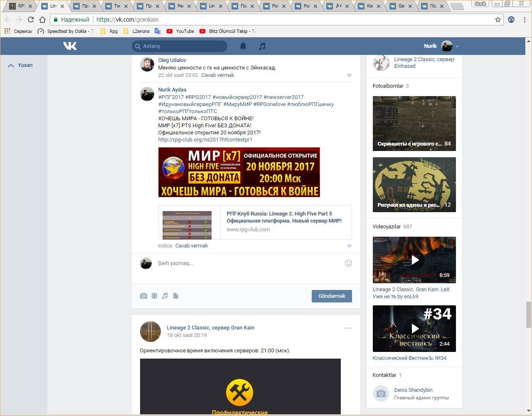The image size is (532, 416).
Task: Open Скриншоты с игрового album
Action: [414, 124]
